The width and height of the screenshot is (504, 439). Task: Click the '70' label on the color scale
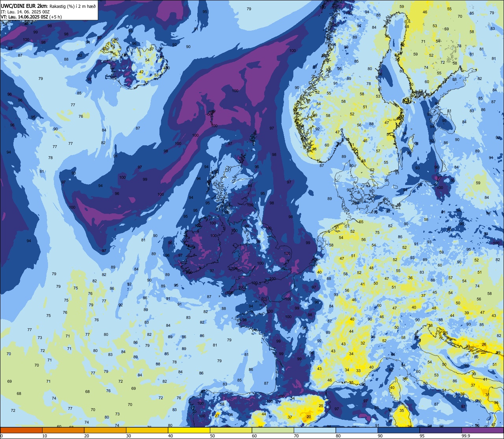pos(296,436)
